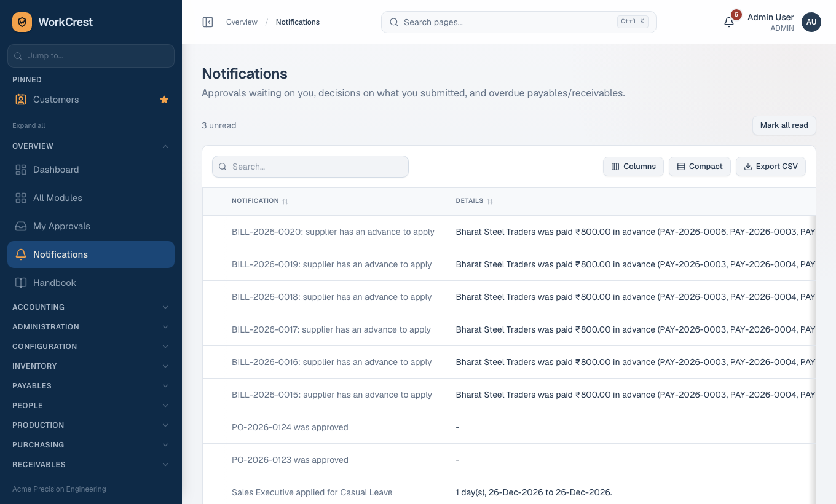The width and height of the screenshot is (836, 504).
Task: Focus the Jump to sidebar field
Action: click(x=91, y=56)
